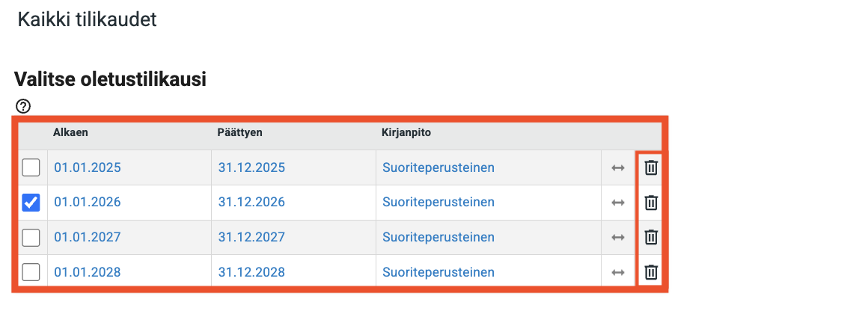Click Suoriteperusteinen link in 2027 row
868x311 pixels.
(x=438, y=237)
